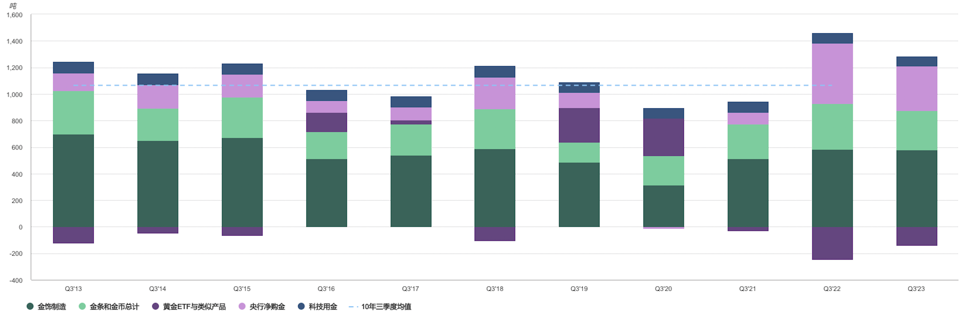Toggle the 央行净购金 series legend label
The height and width of the screenshot is (315, 980).
pos(267,307)
